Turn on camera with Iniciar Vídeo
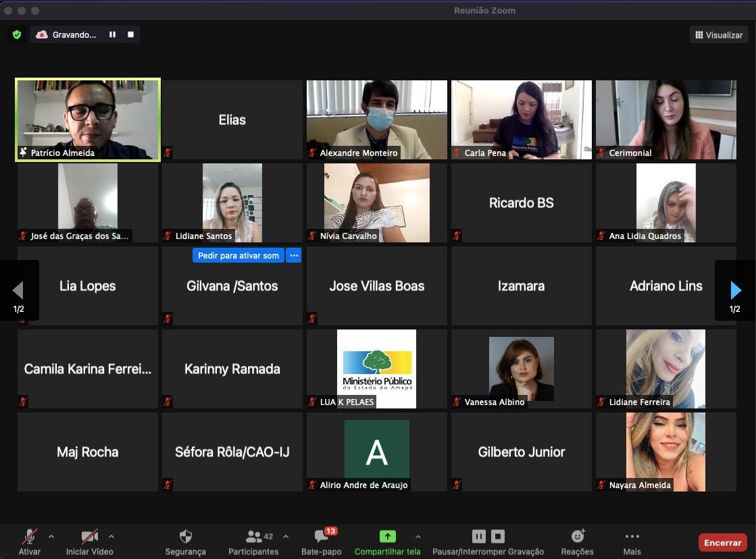This screenshot has width=756, height=559. [x=89, y=541]
